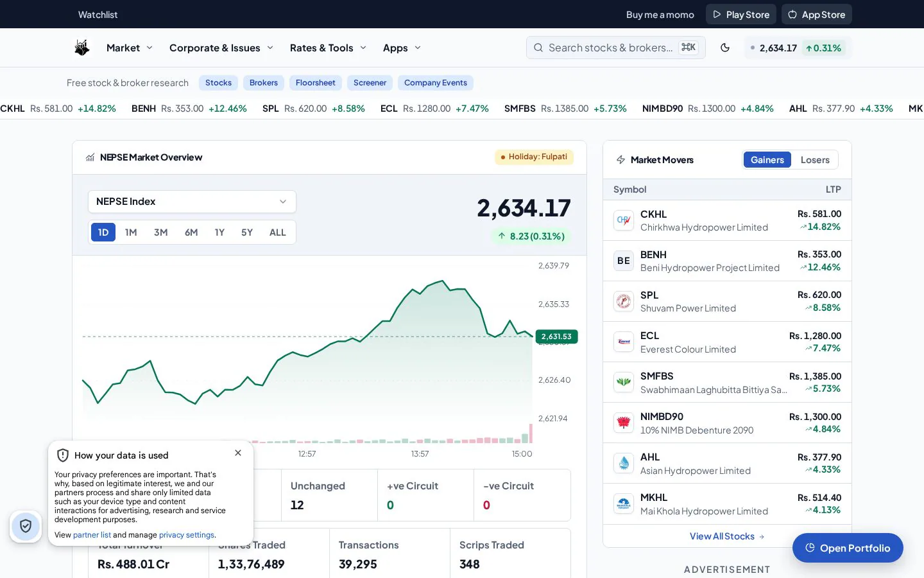Screen dimensions: 924x578
Task: Click the Symbol column header
Action: (629, 189)
